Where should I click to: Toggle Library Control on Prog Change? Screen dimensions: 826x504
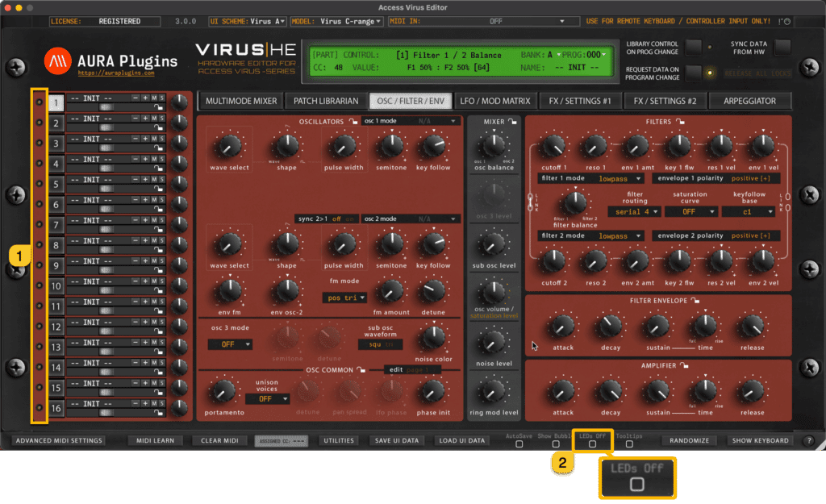[x=693, y=48]
